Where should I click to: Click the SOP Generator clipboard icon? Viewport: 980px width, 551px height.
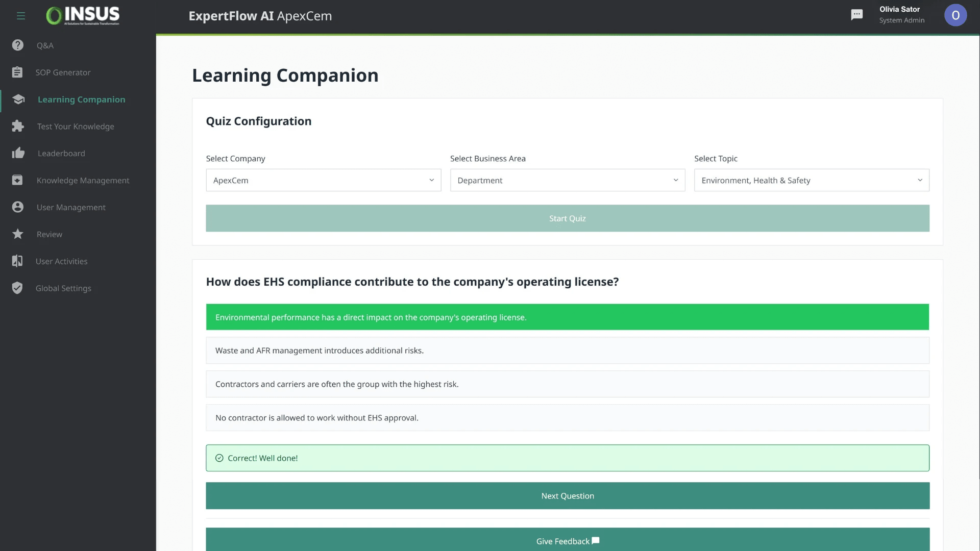click(17, 72)
